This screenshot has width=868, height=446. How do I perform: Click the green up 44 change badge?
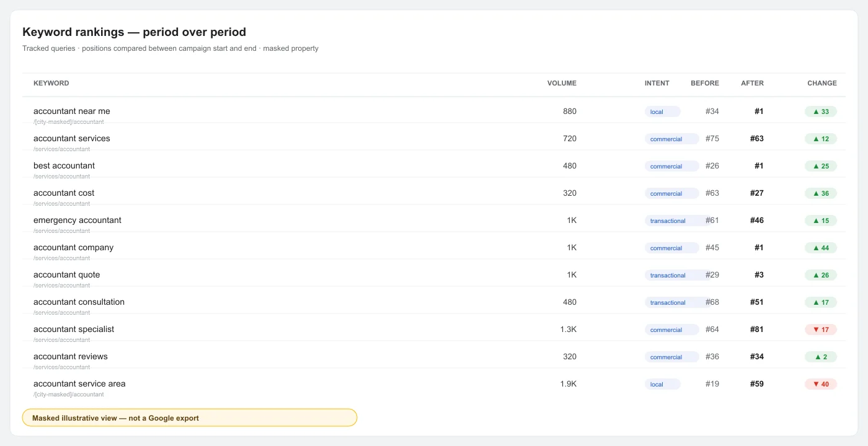click(x=821, y=248)
